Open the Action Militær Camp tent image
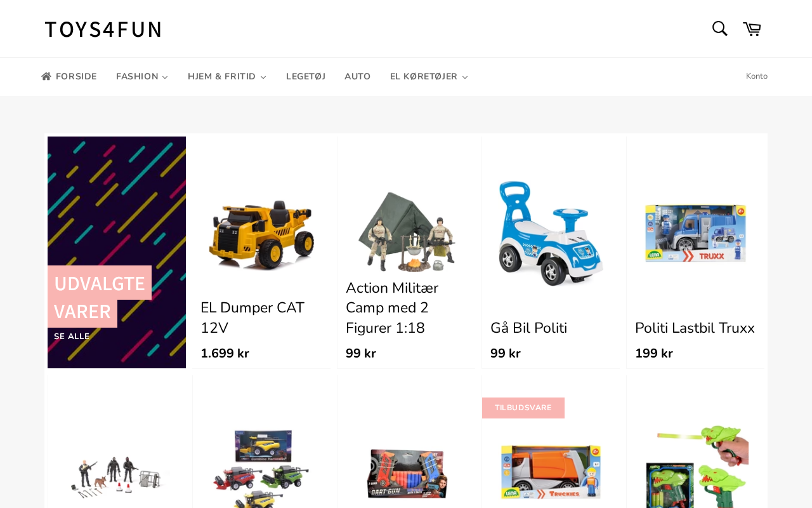The height and width of the screenshot is (508, 812). point(407,231)
